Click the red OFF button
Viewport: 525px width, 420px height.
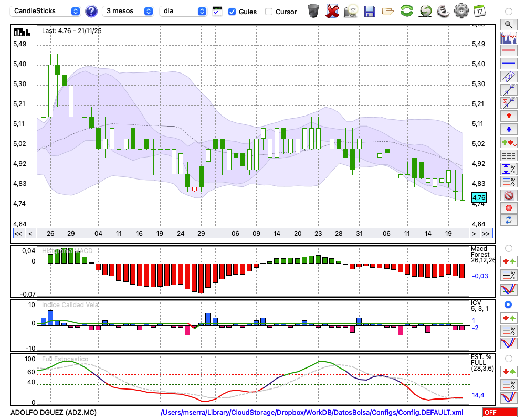(499, 413)
